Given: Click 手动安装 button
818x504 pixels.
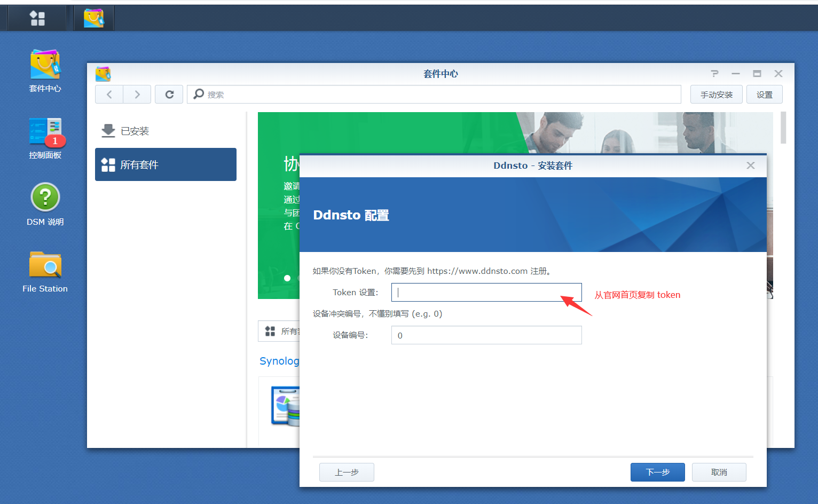Looking at the screenshot, I should coord(717,94).
